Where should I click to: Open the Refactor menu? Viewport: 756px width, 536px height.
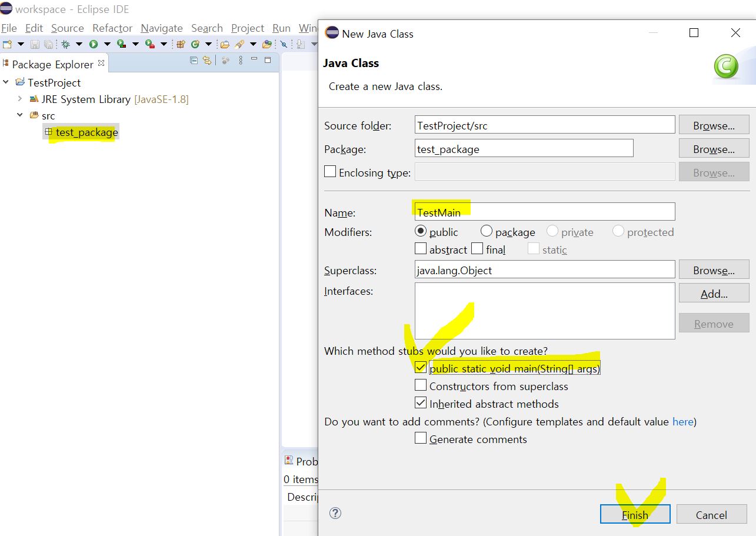pos(112,28)
